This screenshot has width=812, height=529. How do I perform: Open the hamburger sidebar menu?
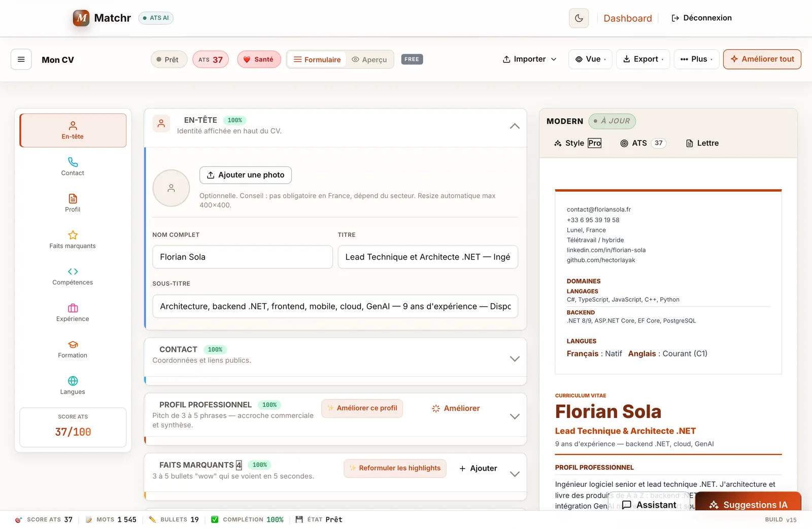(21, 59)
